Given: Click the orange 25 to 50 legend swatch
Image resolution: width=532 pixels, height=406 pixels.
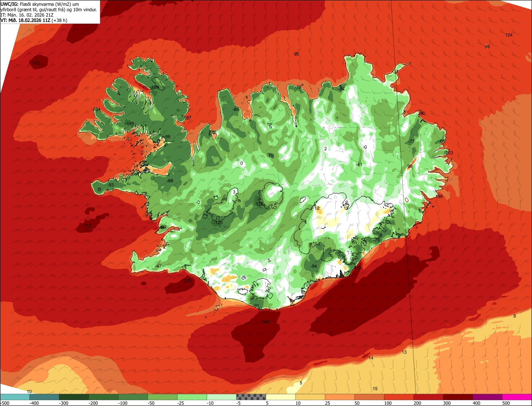Looking at the screenshot, I should 340,397.
